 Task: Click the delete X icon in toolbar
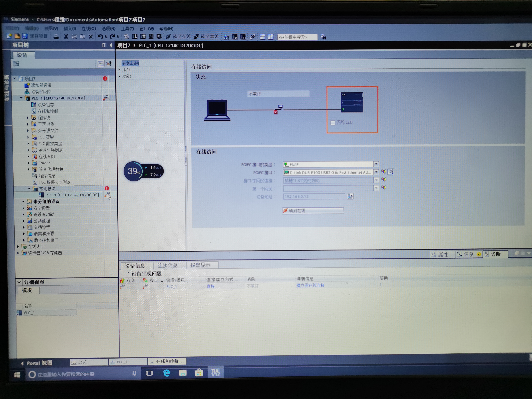[x=91, y=37]
